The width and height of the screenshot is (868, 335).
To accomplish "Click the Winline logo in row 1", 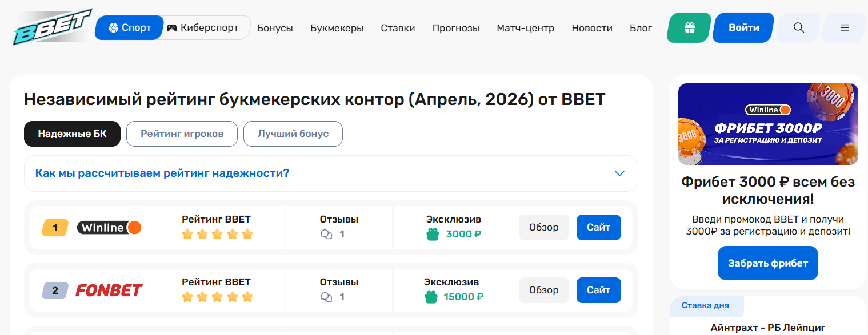I will [x=109, y=228].
